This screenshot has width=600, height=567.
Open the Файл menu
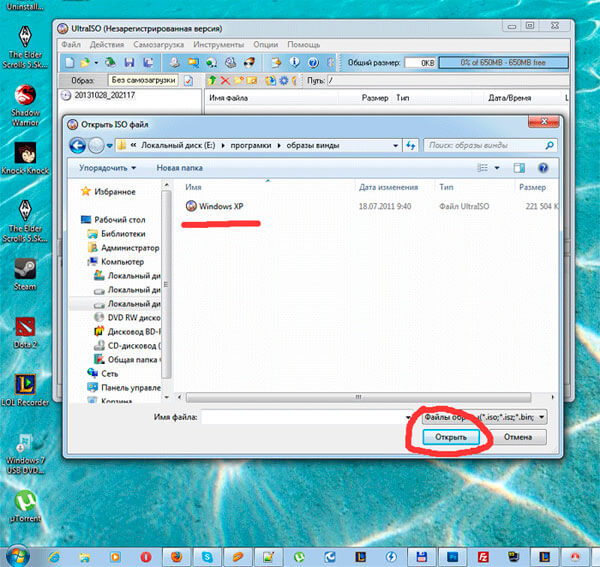[x=71, y=45]
